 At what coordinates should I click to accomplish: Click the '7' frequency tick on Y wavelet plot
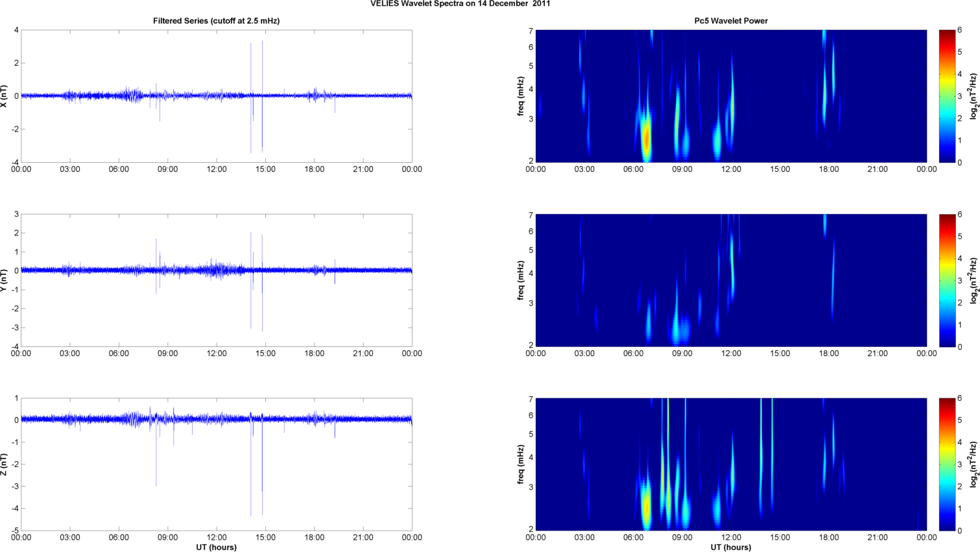tap(531, 215)
